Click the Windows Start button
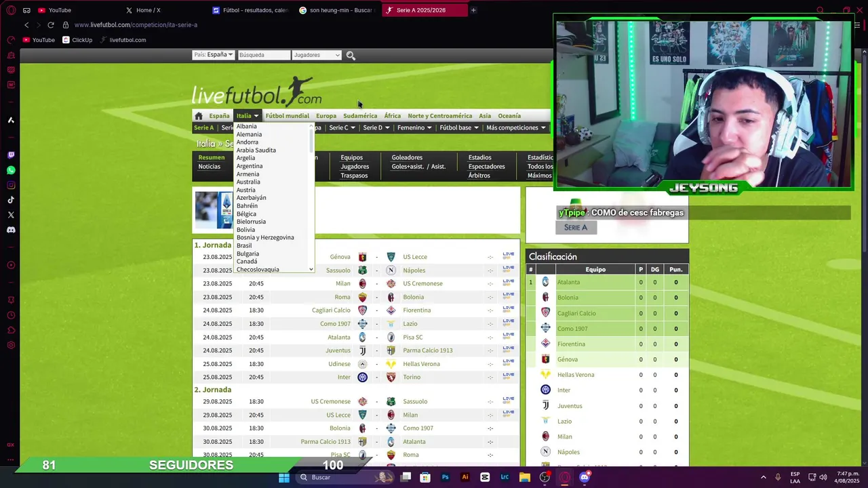 (x=284, y=477)
